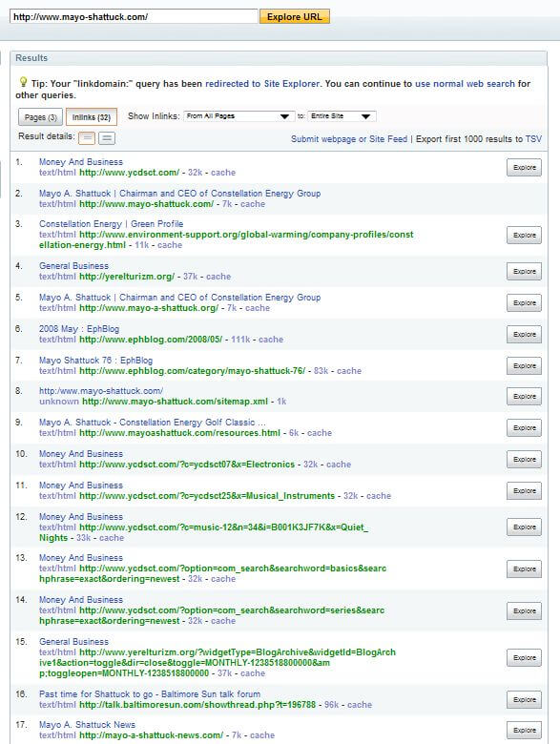The height and width of the screenshot is (744, 560).
Task: Click http://www.mayo-a-shattuck.org/ URL text
Action: pos(149,308)
